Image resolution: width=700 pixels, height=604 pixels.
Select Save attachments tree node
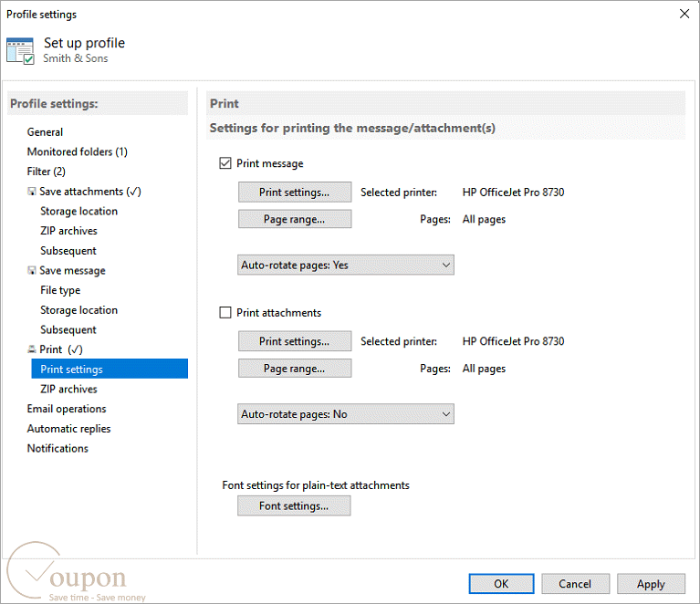click(90, 192)
